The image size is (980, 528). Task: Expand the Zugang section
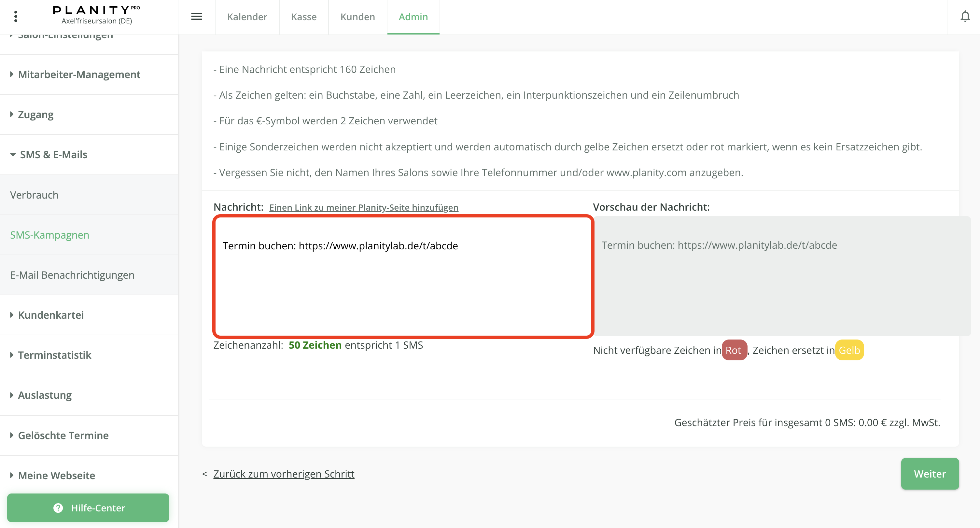(x=35, y=115)
